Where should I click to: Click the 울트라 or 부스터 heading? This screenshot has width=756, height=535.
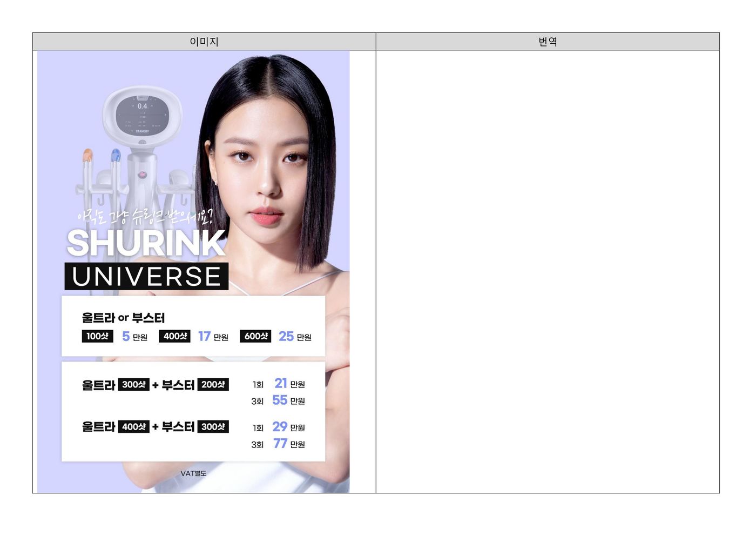pos(123,318)
